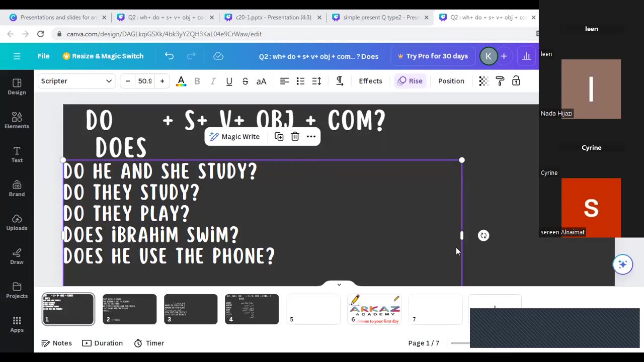Copy style with paint roller icon
This screenshot has width=644, height=362.
click(x=500, y=81)
